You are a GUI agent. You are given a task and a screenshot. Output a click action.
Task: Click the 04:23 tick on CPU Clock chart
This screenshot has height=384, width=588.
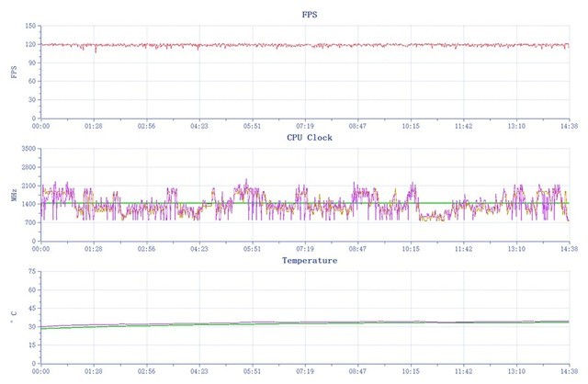199,249
